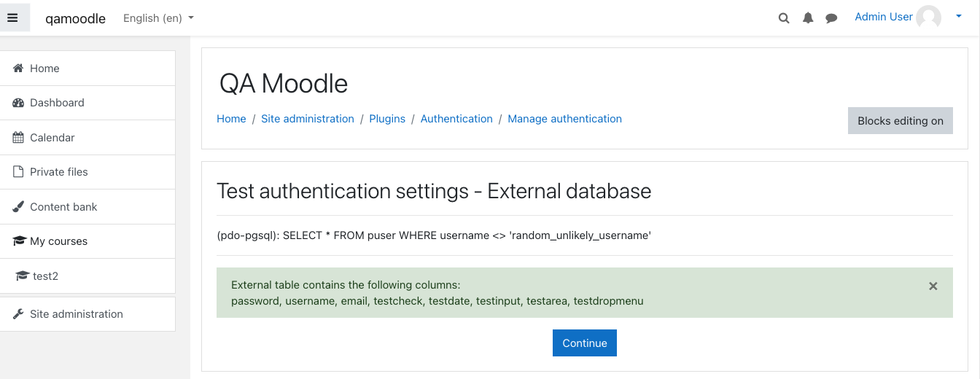Click Blocks editing on button
This screenshot has height=379, width=980.
pyautogui.click(x=901, y=121)
